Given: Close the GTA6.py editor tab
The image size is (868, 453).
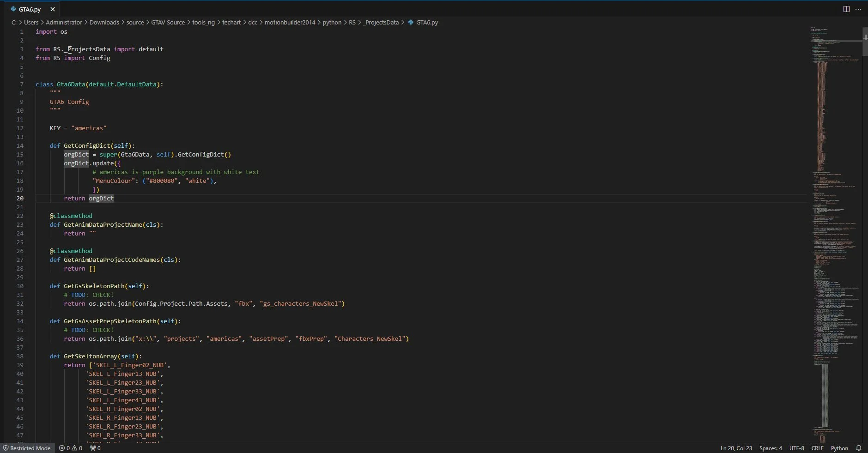Looking at the screenshot, I should 53,9.
